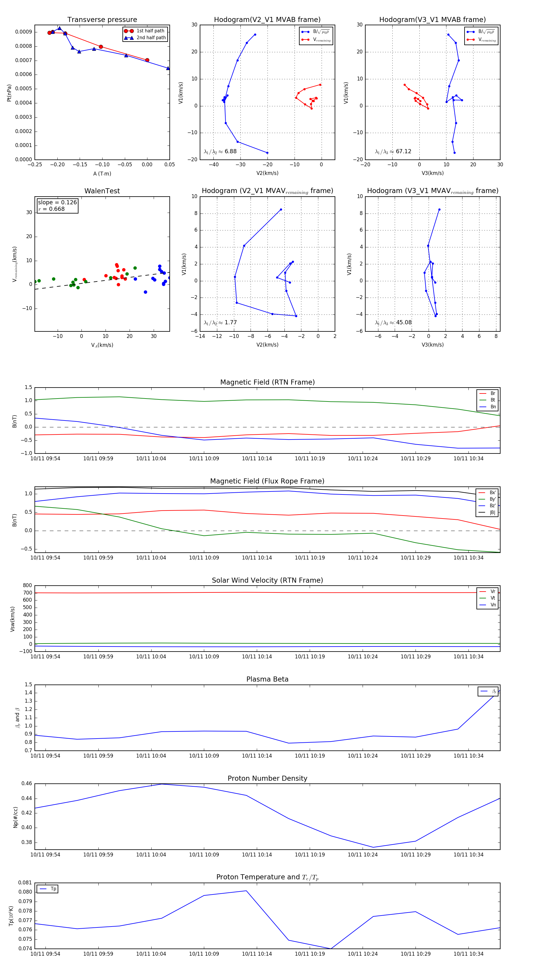Click 'Hodogram(V3_V1 MVAB frame)' title
The width and height of the screenshot is (535, 980).
pos(432,20)
